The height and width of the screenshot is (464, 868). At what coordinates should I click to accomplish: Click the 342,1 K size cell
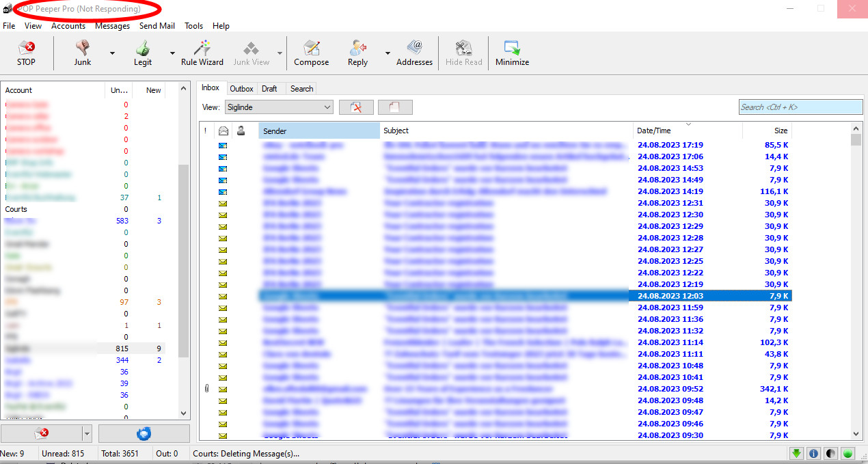pyautogui.click(x=775, y=389)
